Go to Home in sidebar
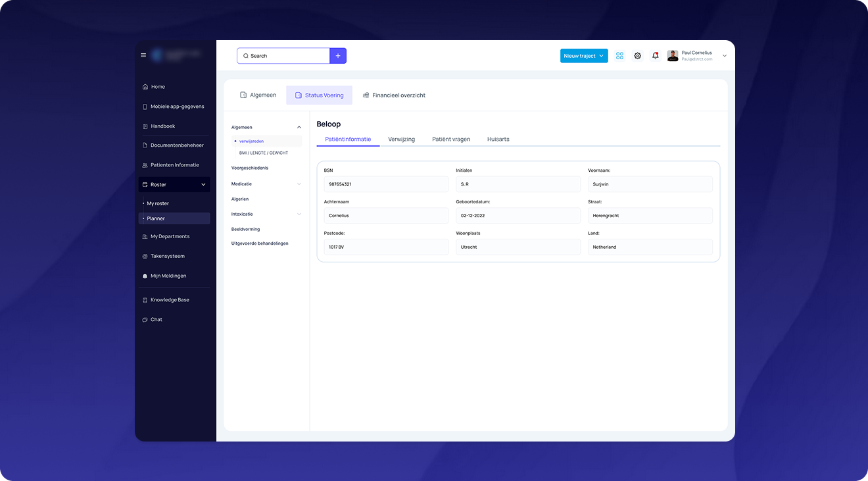Screen dimensions: 868x481 pyautogui.click(x=158, y=87)
